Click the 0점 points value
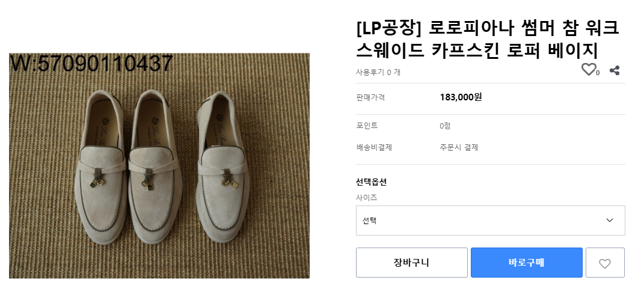This screenshot has width=644, height=289. click(445, 126)
